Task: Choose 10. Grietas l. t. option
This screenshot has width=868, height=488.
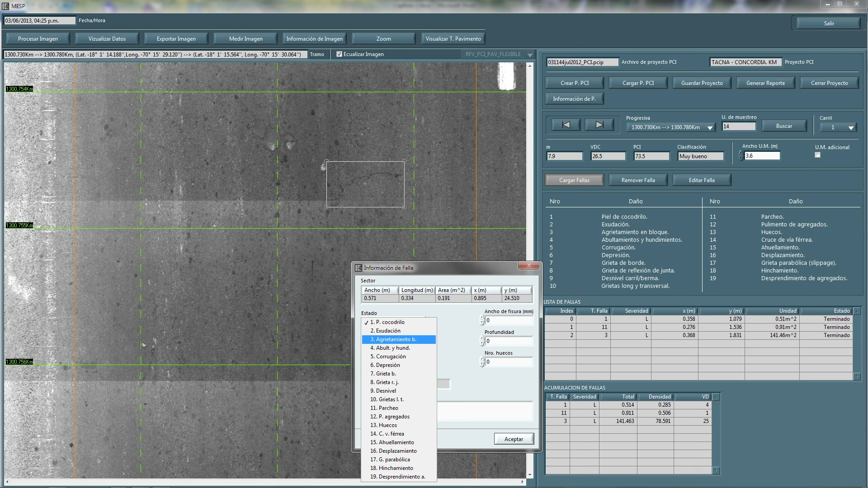Action: [x=398, y=399]
